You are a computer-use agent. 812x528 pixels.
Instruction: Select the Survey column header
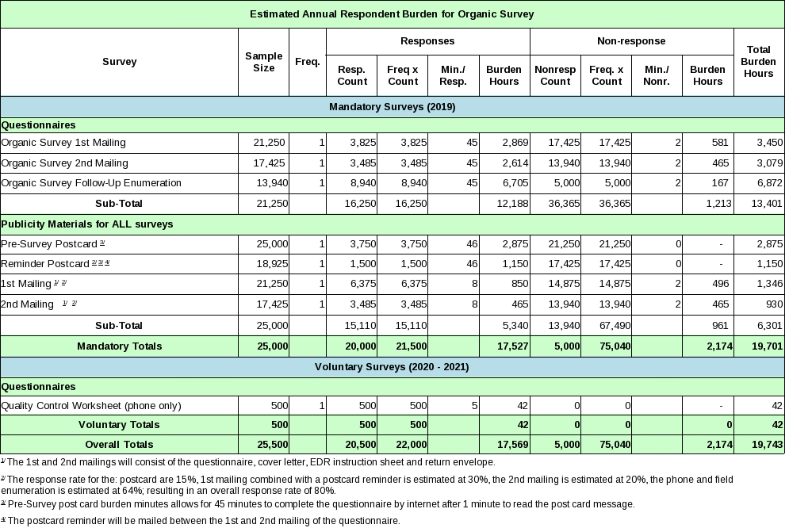[120, 62]
